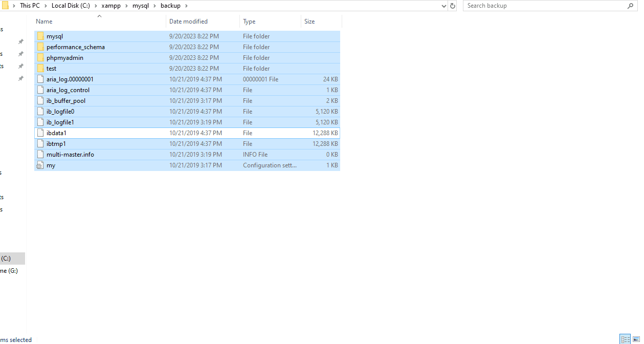
Task: Click ibdata1's 12,288 KB size cell
Action: (325, 133)
